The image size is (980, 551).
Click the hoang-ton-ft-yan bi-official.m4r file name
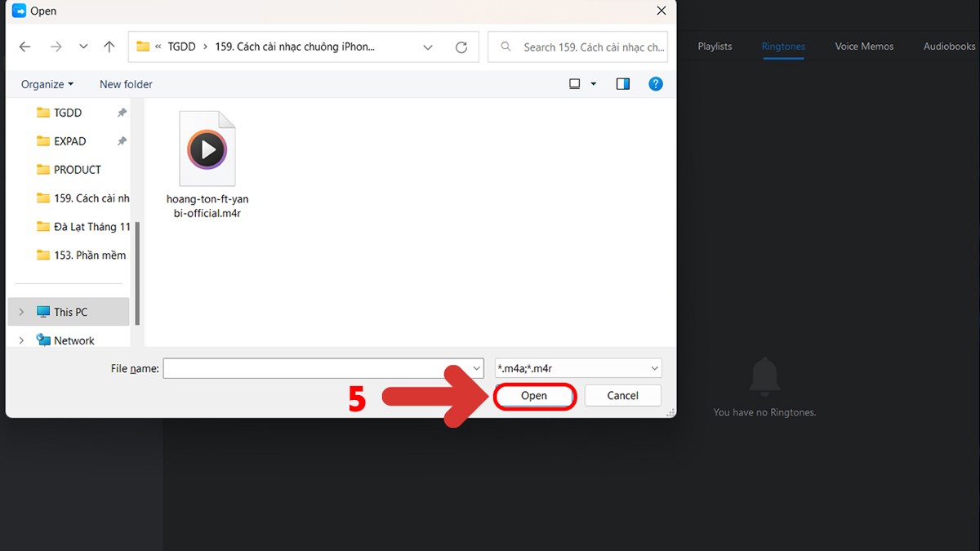[x=207, y=207]
